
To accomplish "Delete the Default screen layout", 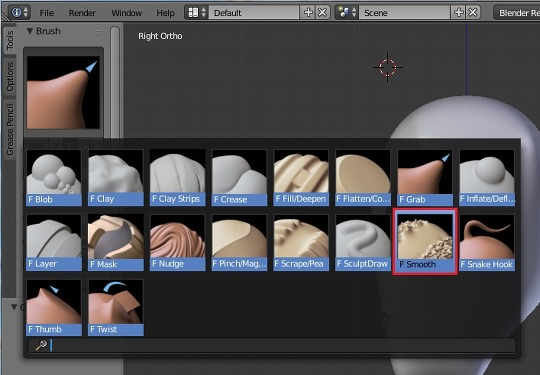I will 322,12.
